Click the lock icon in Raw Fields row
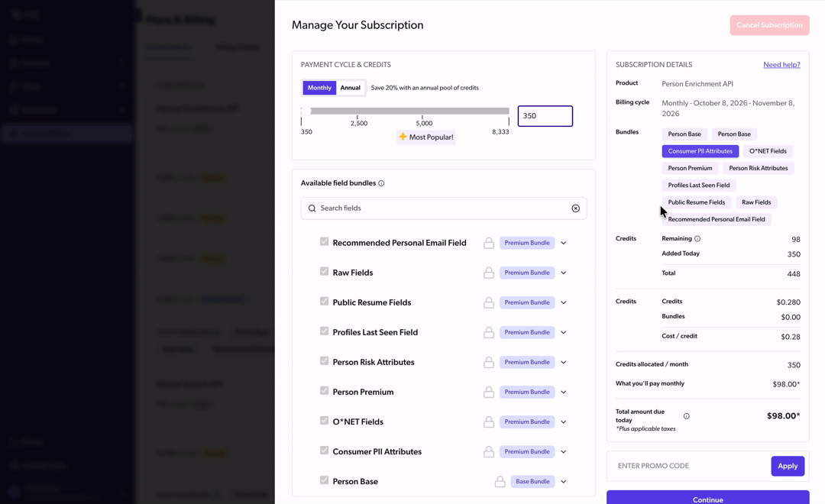Viewport: 825px width, 504px height. coord(489,273)
